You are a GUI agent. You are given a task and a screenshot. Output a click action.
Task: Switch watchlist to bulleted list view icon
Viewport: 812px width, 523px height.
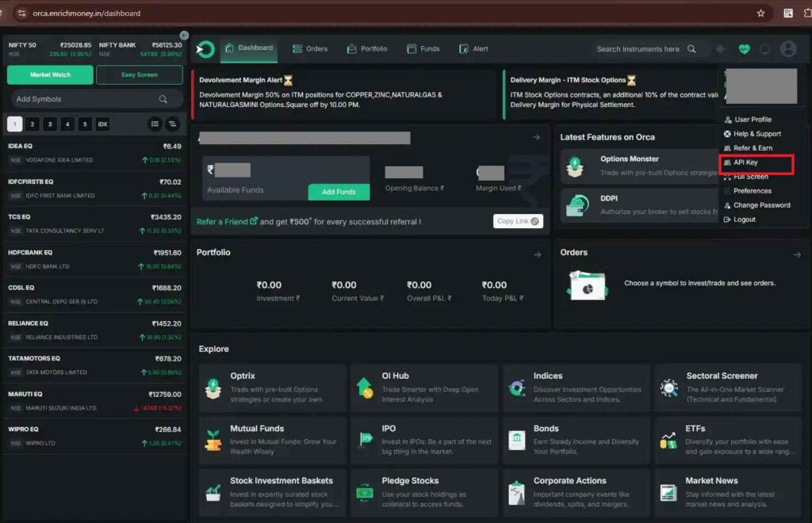click(155, 124)
